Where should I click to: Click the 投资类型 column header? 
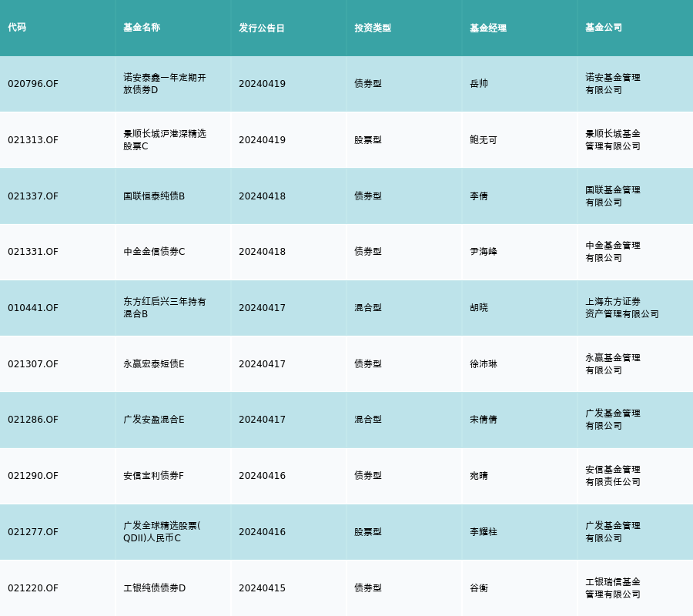373,28
